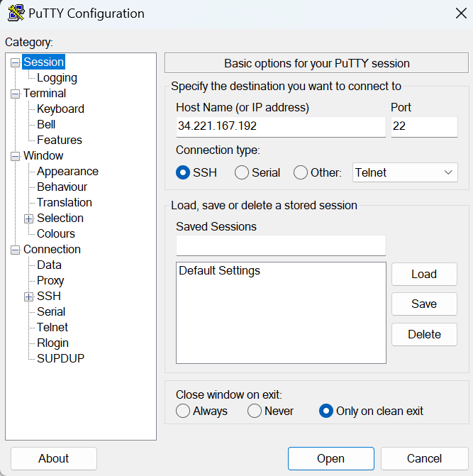Select the Serial connection type radio
Image resolution: width=473 pixels, height=476 pixels.
[x=242, y=172]
